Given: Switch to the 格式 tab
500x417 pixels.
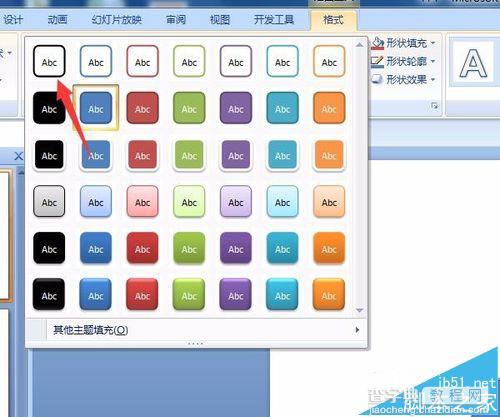Looking at the screenshot, I should click(x=333, y=20).
